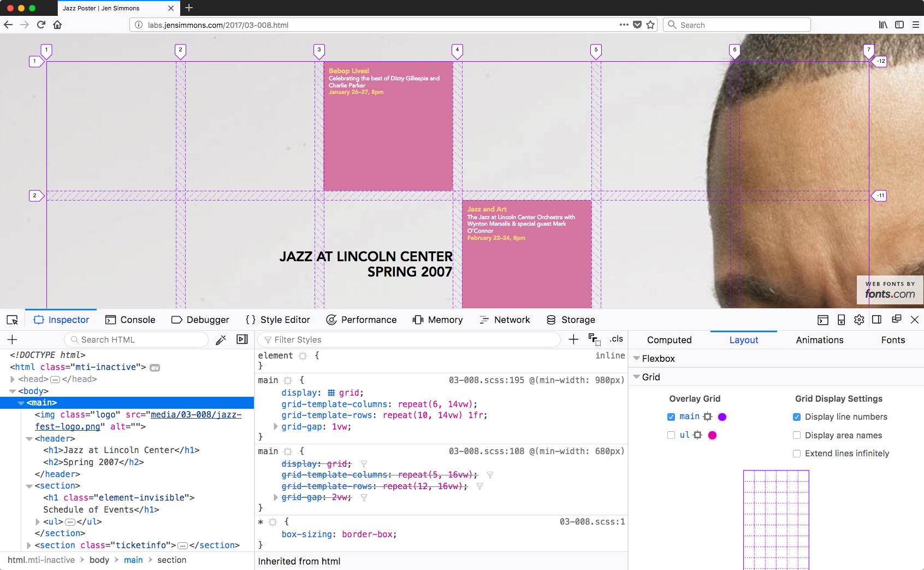The height and width of the screenshot is (570, 924).
Task: Click the Filter Styles field
Action: (x=409, y=339)
